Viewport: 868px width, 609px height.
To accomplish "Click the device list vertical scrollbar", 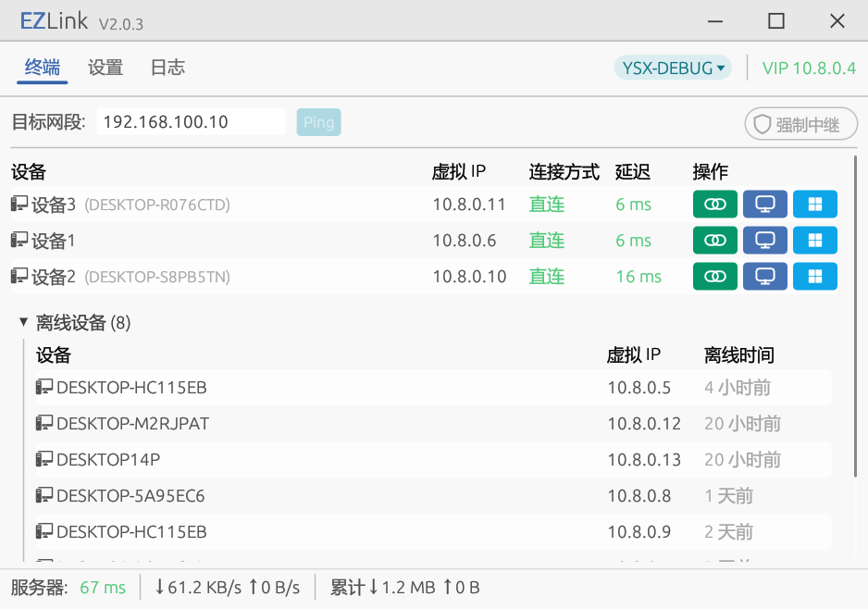I will pyautogui.click(x=856, y=316).
